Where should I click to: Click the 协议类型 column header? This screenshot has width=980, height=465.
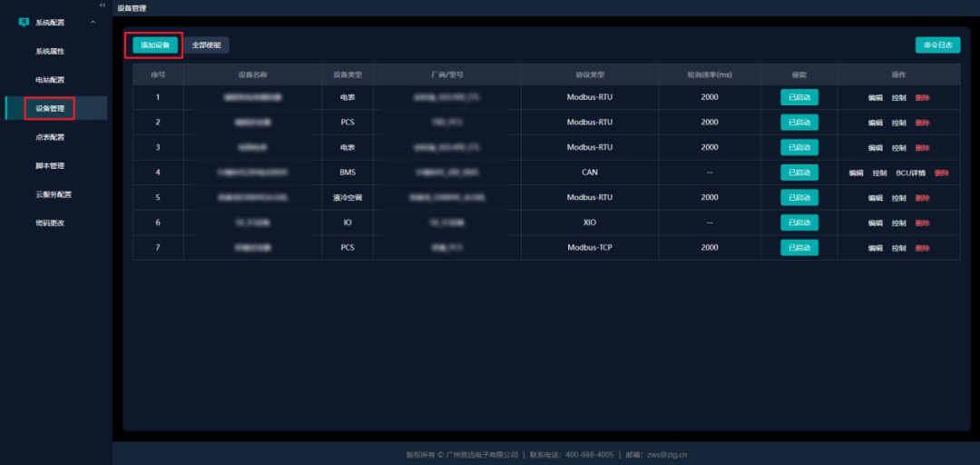590,74
